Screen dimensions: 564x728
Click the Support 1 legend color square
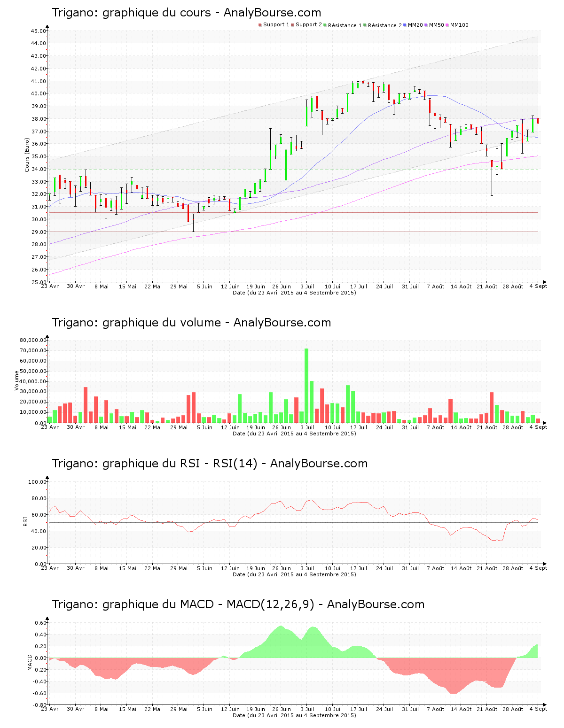[260, 25]
